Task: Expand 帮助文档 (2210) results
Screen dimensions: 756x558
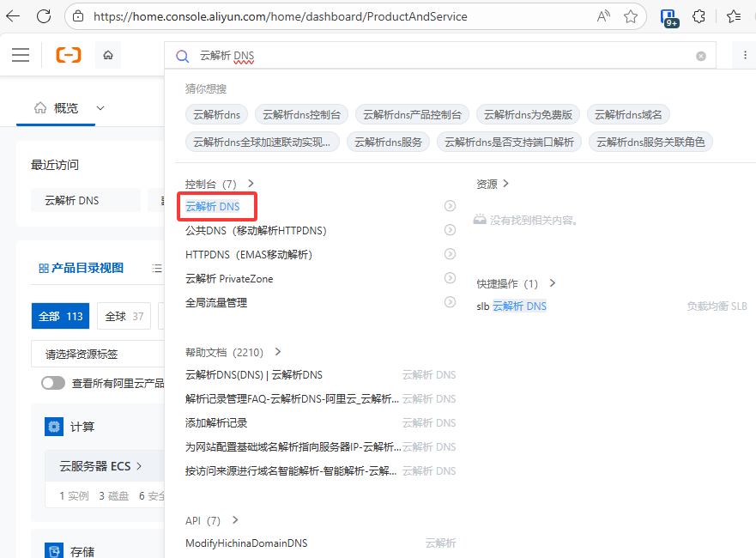Action: tap(277, 352)
